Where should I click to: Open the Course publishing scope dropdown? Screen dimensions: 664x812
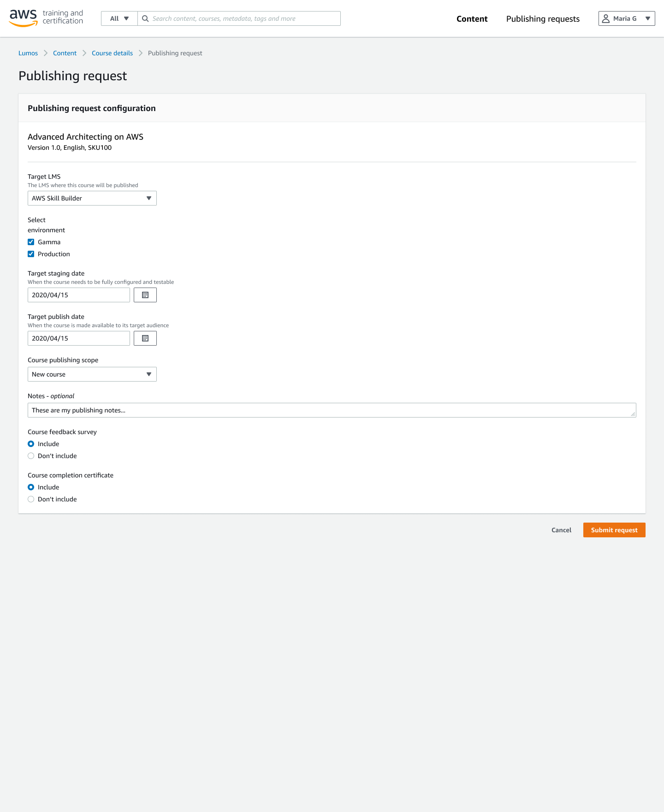(x=92, y=374)
